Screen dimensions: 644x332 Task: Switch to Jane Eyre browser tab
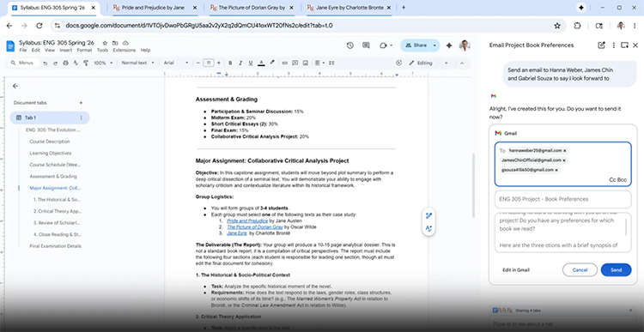(349, 8)
